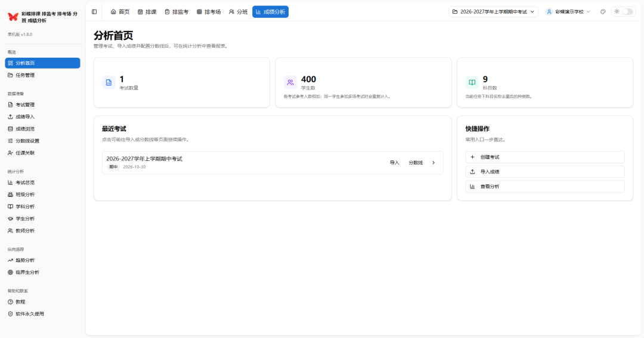Open 班级分析 in the sidebar
Viewport: 644px width, 338px height.
42,195
